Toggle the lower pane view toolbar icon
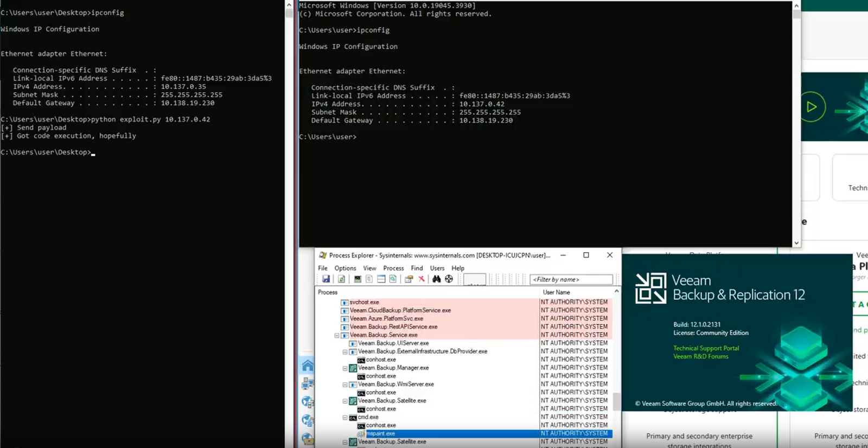The image size is (868, 448). click(381, 279)
